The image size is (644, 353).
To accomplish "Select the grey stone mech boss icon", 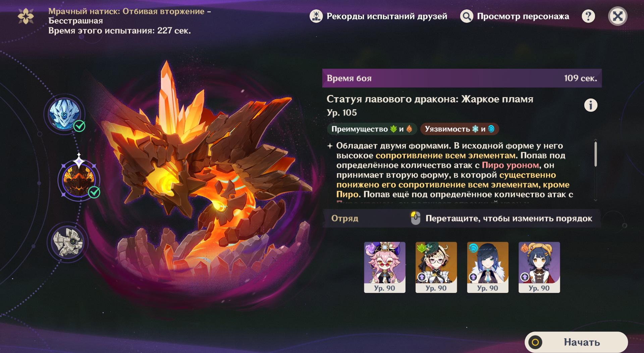I will pos(68,242).
